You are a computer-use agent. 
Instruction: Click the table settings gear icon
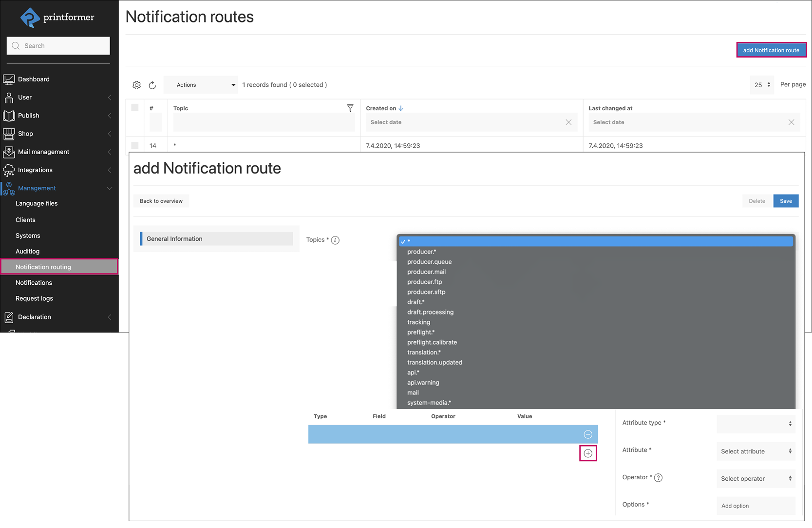click(136, 85)
